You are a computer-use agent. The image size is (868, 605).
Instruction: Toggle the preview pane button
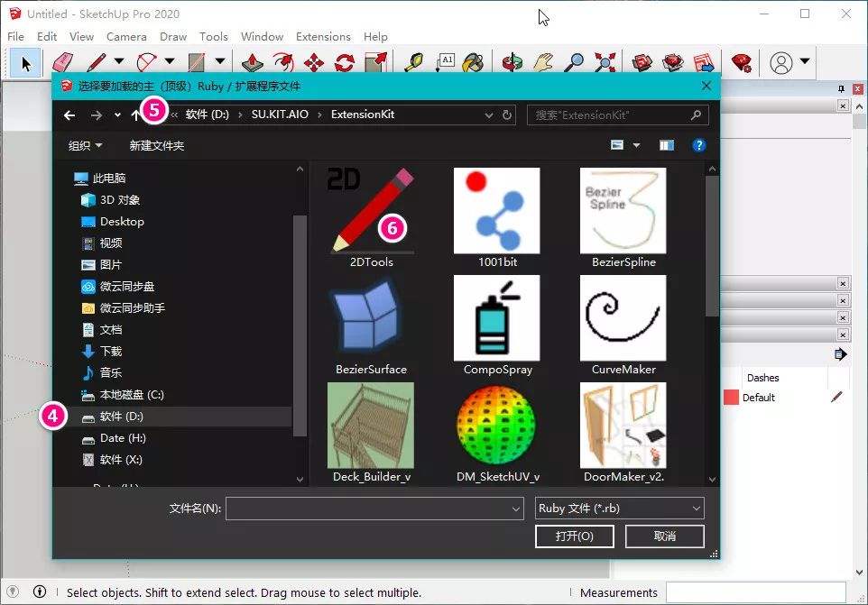click(667, 145)
